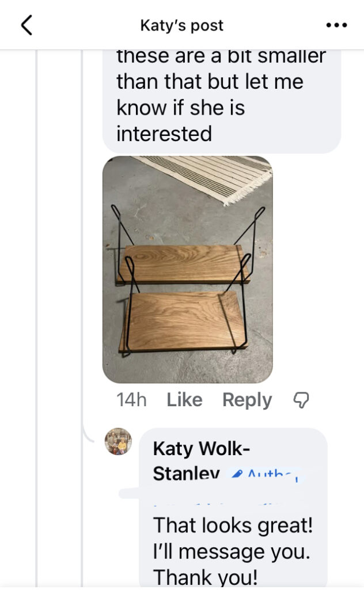Image resolution: width=364 pixels, height=590 pixels.
Task: Open the wooden shelves photo attachment
Action: pyautogui.click(x=188, y=270)
